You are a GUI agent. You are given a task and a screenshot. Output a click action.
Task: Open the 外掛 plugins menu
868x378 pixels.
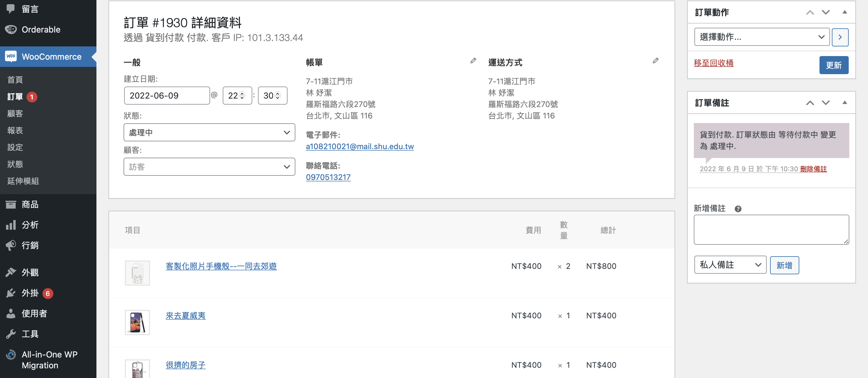[x=30, y=293]
